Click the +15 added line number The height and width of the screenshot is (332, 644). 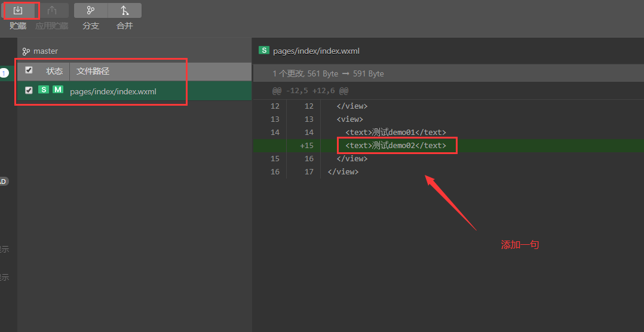click(307, 145)
